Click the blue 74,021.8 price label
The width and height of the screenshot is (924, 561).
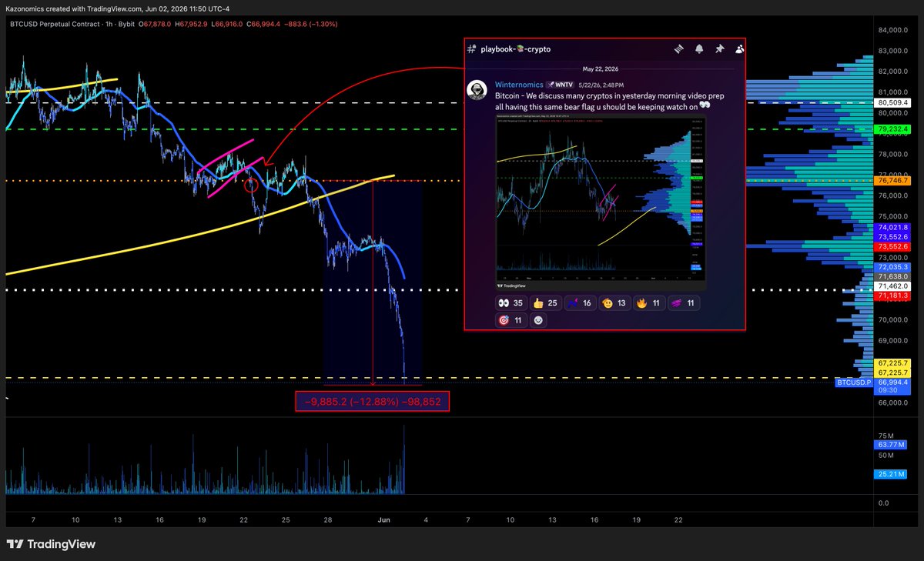click(x=893, y=228)
